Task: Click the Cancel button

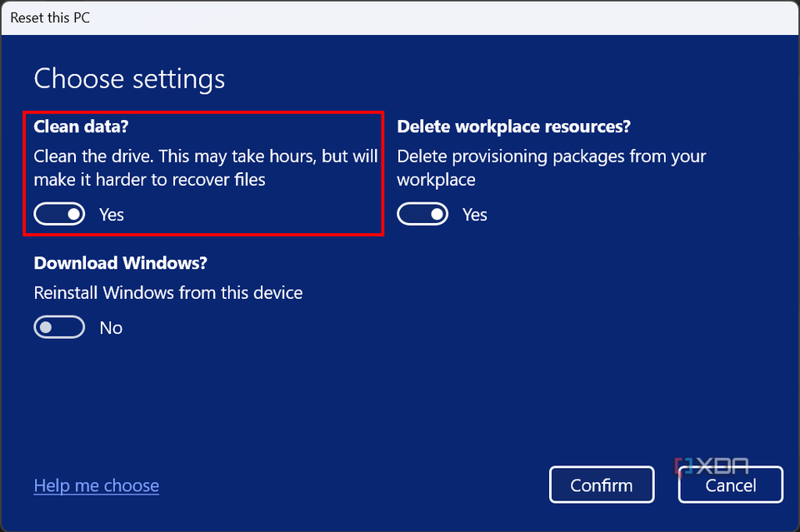Action: [x=731, y=485]
